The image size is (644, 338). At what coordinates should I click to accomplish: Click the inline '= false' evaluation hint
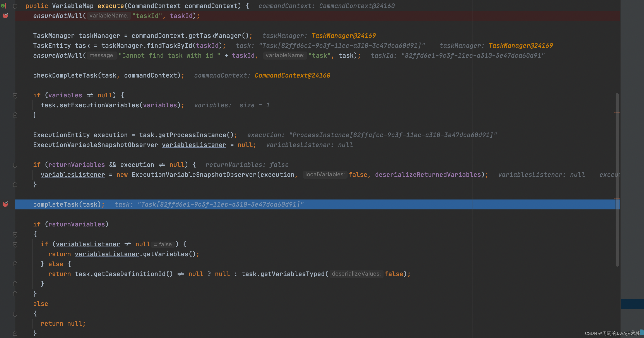click(163, 244)
